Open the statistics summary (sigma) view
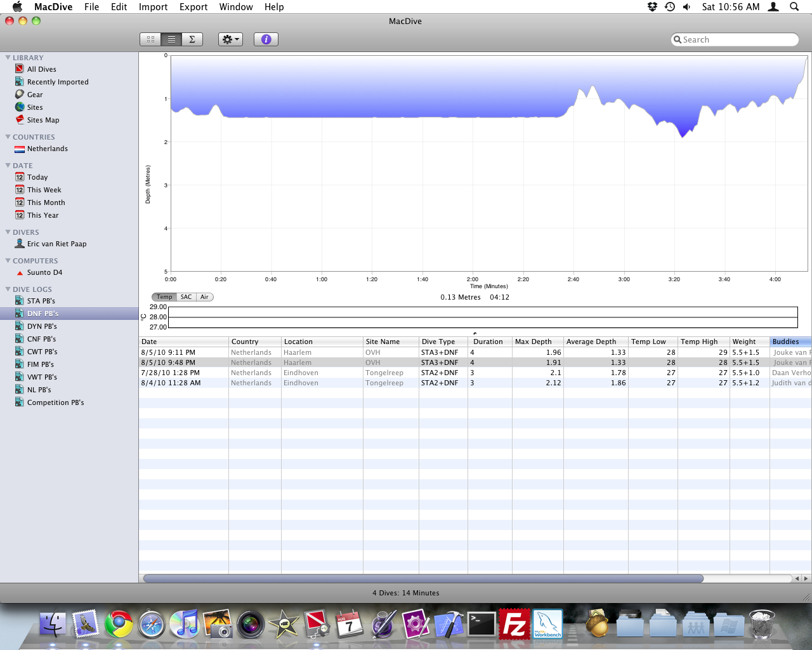The height and width of the screenshot is (650, 812). click(x=192, y=39)
